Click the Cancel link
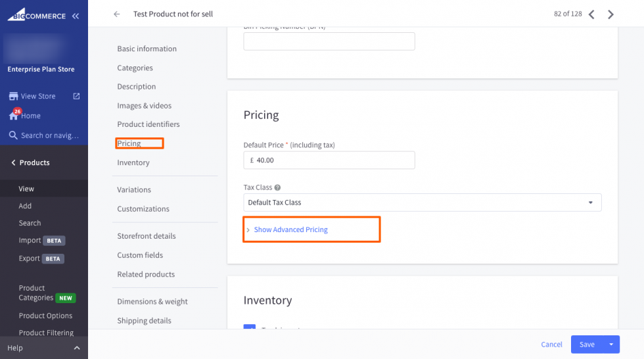The height and width of the screenshot is (359, 644). (x=551, y=345)
